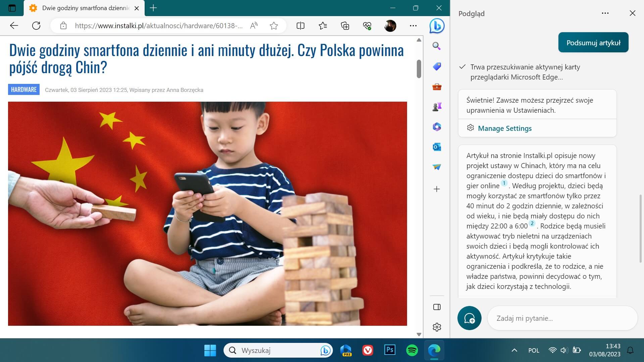Open Drop in the sidebar

tap(436, 167)
